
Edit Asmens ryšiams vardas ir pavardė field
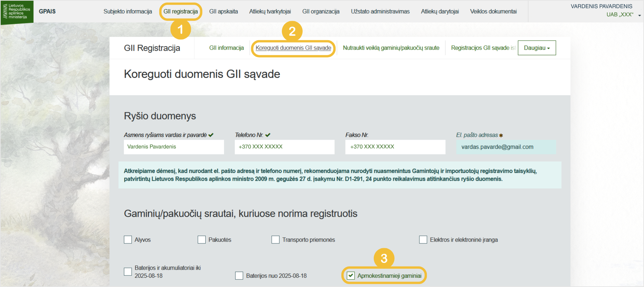pos(174,147)
